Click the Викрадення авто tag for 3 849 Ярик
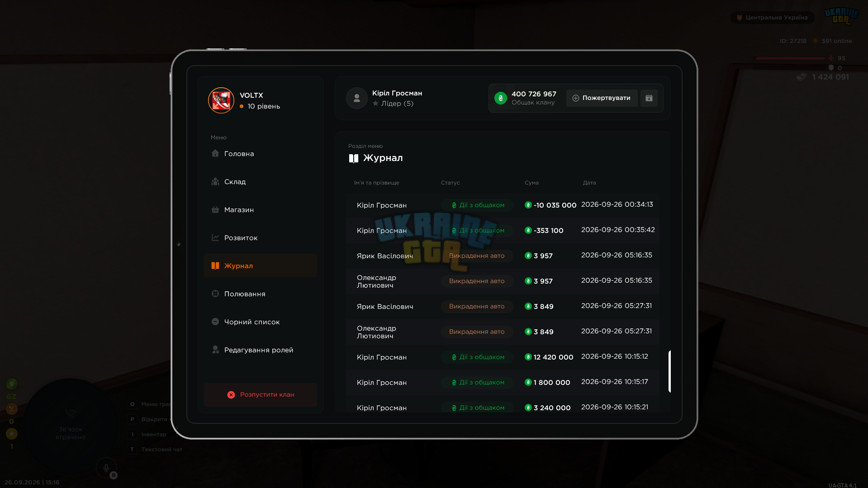Viewport: 868px width, 488px height. pyautogui.click(x=477, y=306)
